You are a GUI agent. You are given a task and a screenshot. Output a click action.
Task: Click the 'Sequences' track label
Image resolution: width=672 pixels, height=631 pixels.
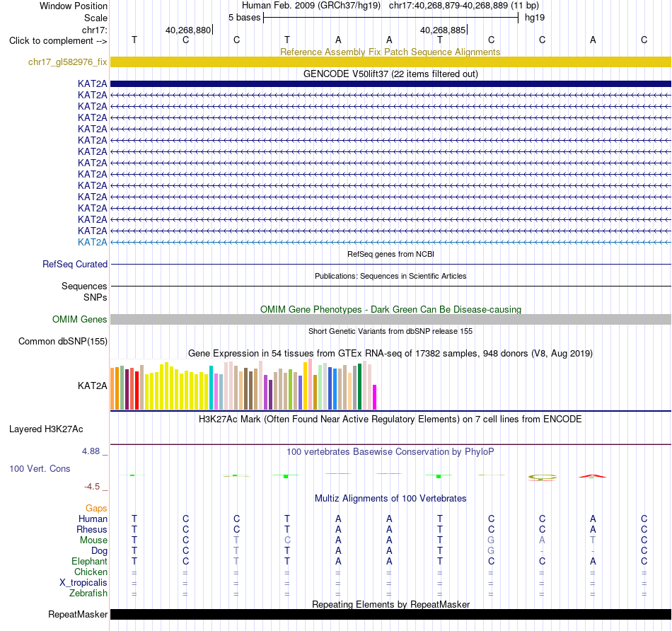(84, 286)
